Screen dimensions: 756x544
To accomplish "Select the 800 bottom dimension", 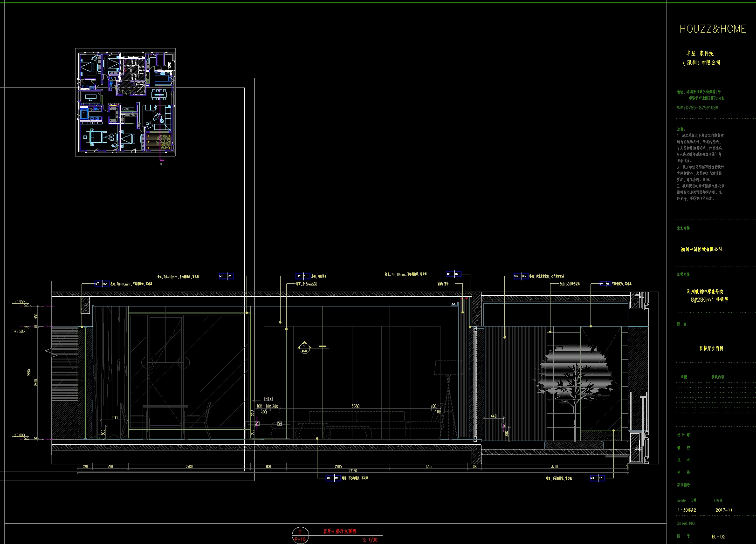I will click(x=268, y=466).
